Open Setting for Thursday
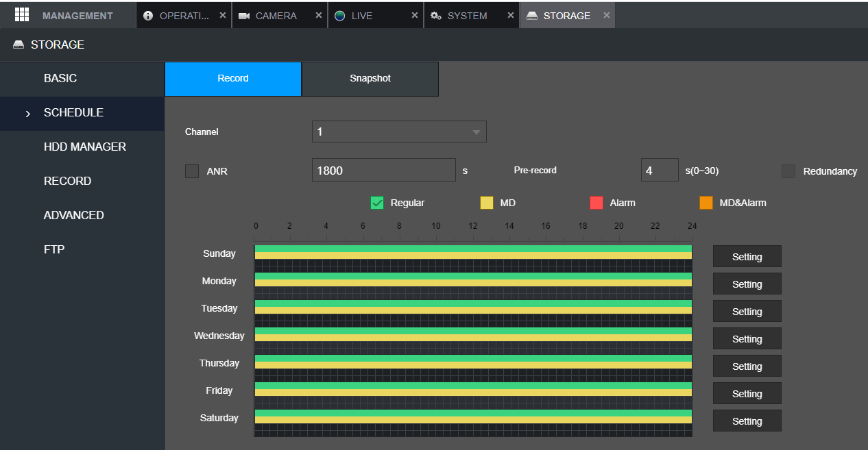 [x=747, y=366]
